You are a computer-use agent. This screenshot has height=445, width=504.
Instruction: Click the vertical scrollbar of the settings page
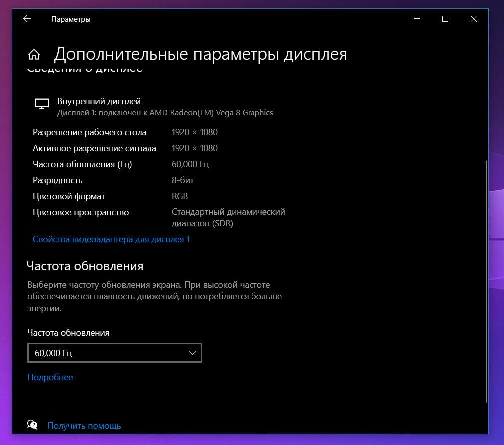[x=486, y=281]
